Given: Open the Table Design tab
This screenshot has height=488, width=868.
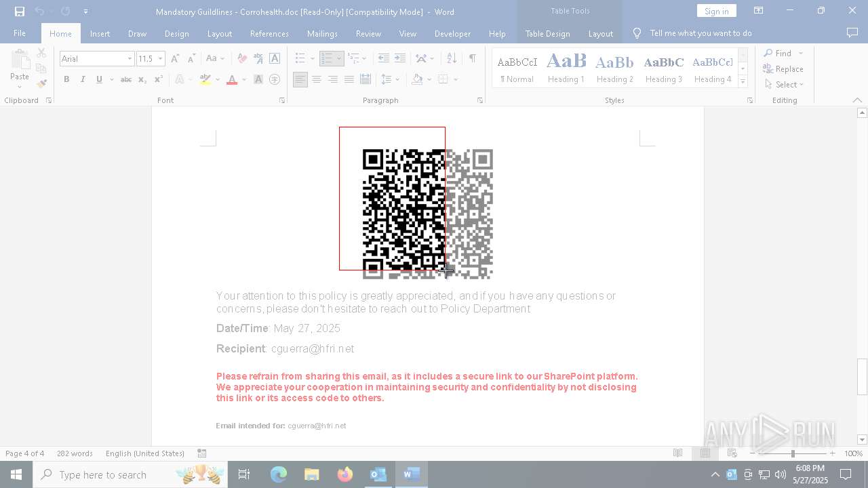Looking at the screenshot, I should (x=547, y=33).
